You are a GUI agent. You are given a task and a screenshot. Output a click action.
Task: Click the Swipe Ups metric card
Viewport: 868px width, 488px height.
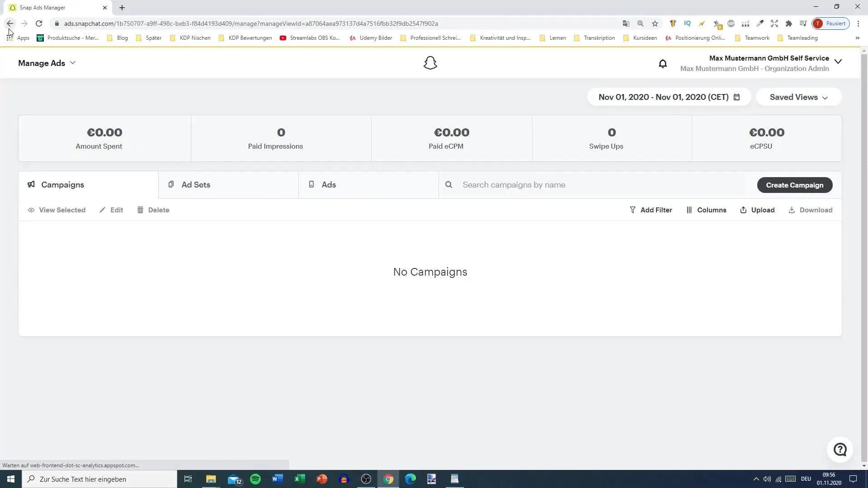click(612, 138)
